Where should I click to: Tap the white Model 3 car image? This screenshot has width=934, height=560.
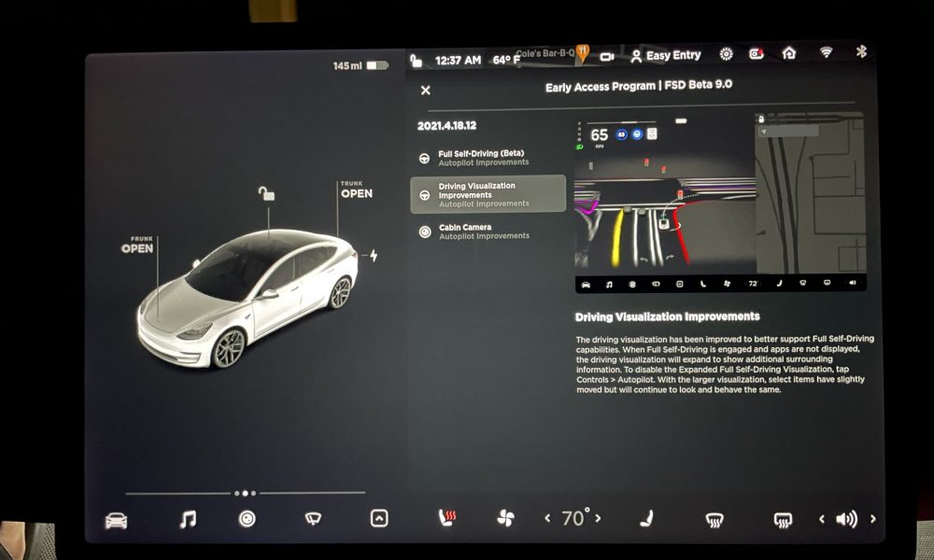click(x=248, y=298)
